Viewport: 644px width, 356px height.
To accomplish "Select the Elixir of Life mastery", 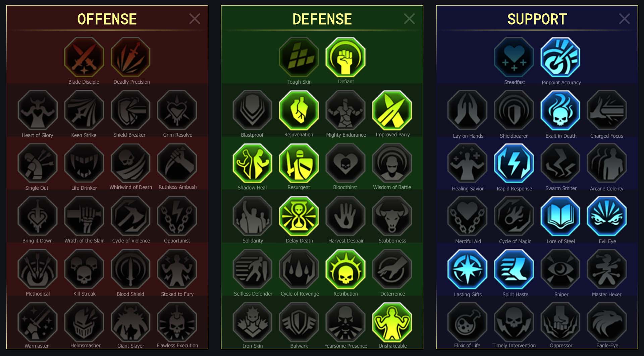I will (467, 322).
